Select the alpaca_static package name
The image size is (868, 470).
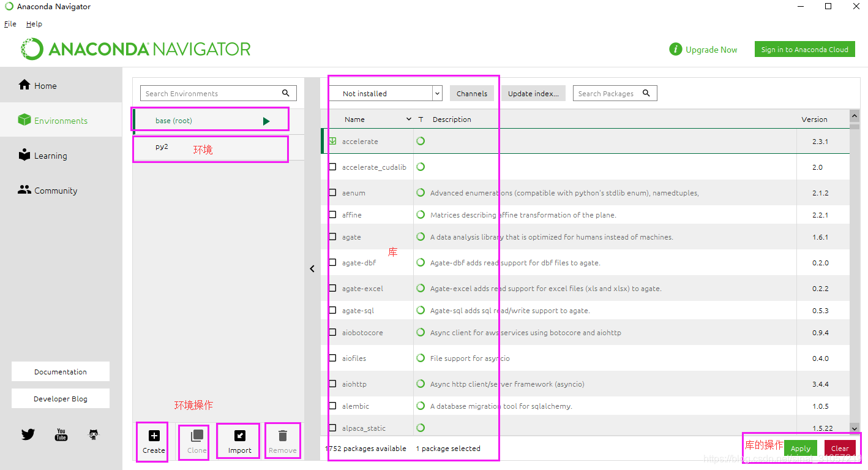[x=364, y=428]
